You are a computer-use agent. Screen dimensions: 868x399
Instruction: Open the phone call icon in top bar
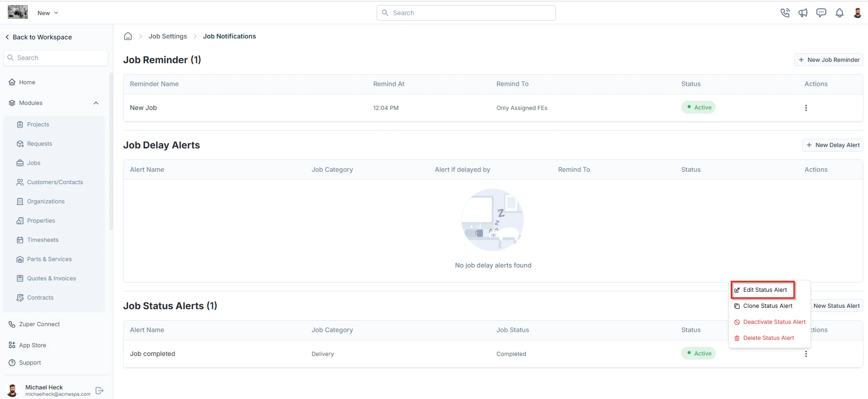tap(785, 13)
